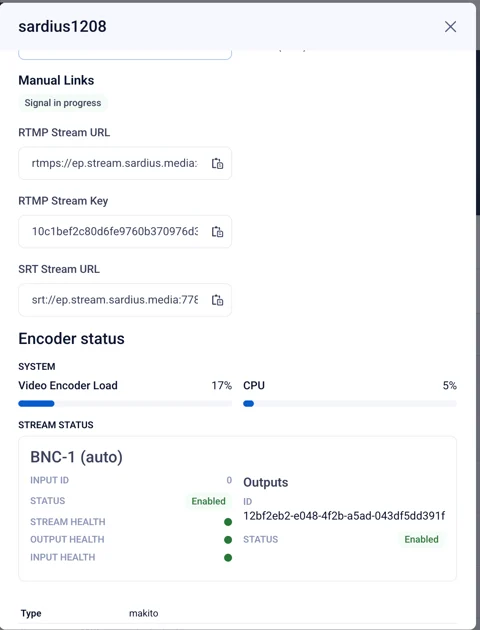Viewport: 480px width, 630px height.
Task: Click the SRT Stream URL field
Action: coord(125,300)
